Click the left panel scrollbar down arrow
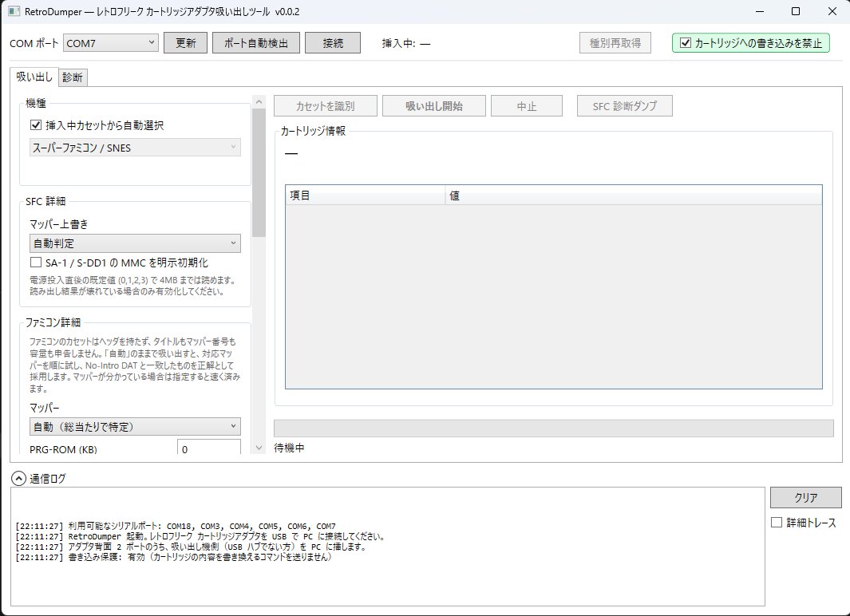 pos(259,448)
